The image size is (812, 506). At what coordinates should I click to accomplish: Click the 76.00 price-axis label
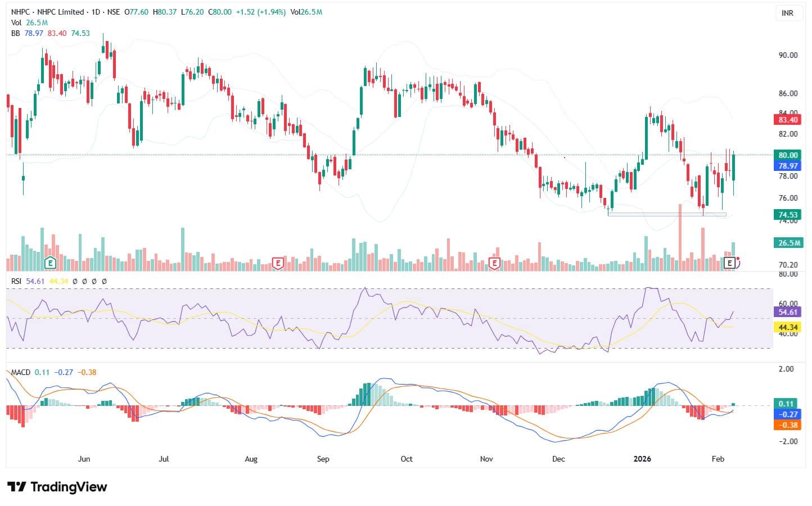(788, 198)
